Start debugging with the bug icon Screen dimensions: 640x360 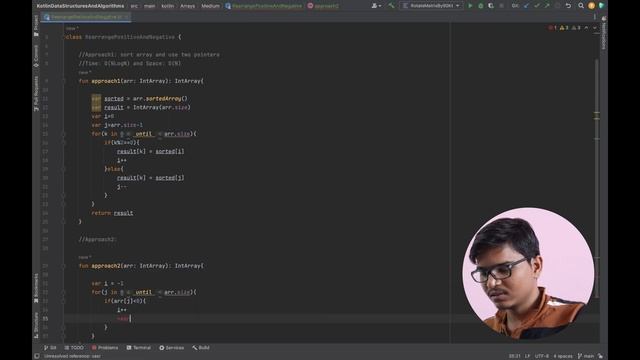tap(480, 6)
